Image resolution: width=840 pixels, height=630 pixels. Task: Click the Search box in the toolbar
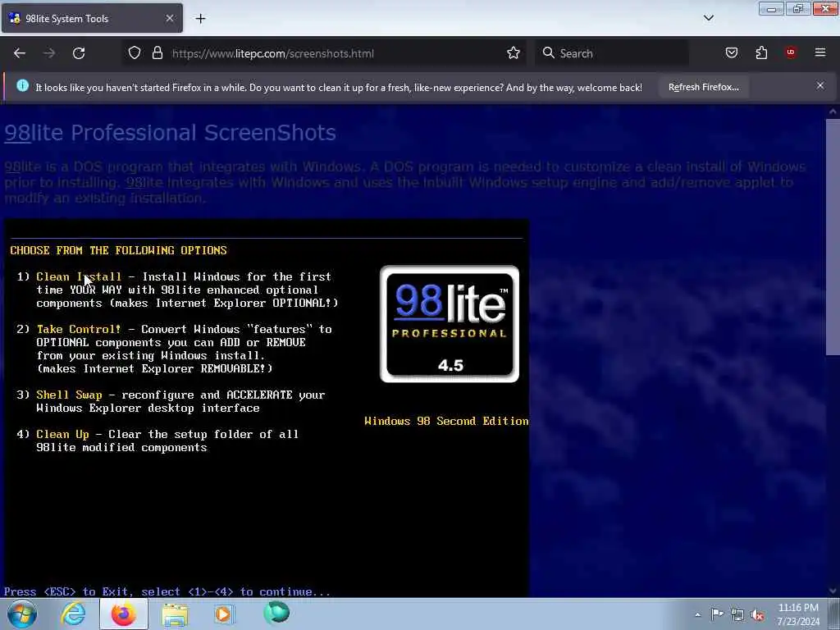(612, 53)
